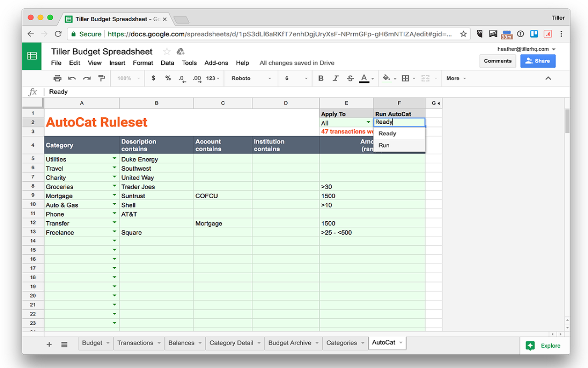Image resolution: width=588 pixels, height=368 pixels.
Task: Toggle strikethrough formatting
Action: (x=351, y=78)
